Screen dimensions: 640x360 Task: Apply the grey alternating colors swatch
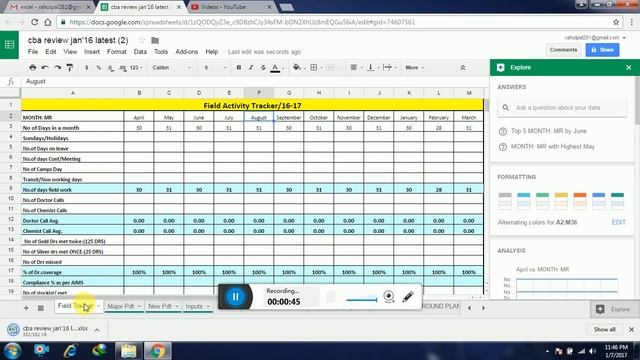[x=505, y=201]
